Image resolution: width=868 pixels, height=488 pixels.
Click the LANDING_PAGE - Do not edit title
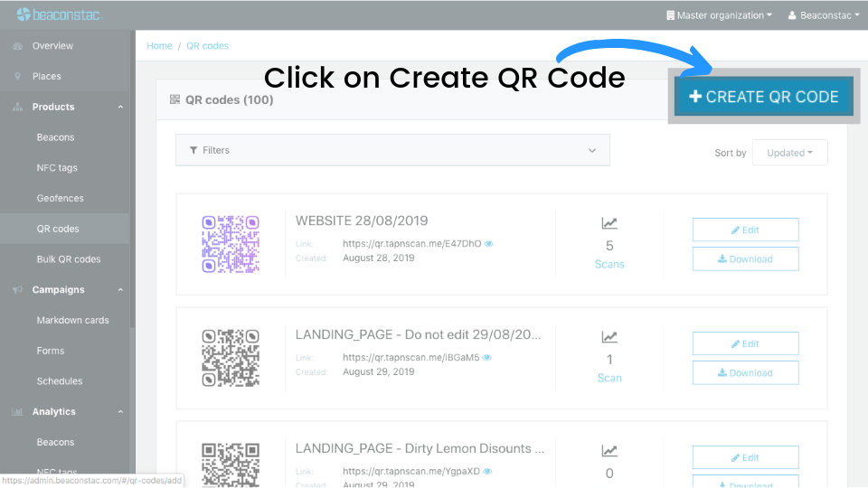point(418,334)
